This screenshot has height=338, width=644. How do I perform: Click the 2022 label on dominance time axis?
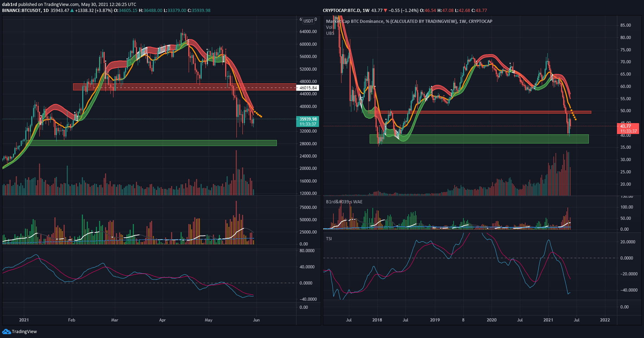605,320
